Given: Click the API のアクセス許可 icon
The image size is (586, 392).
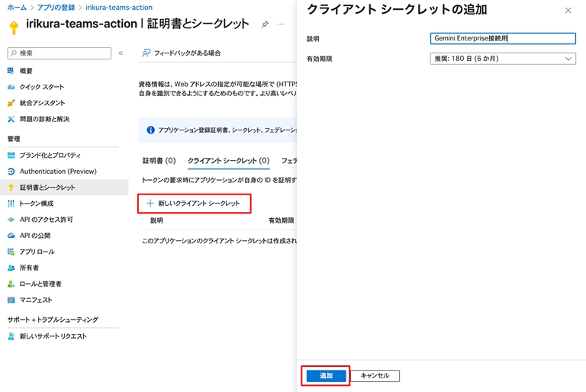Looking at the screenshot, I should (x=11, y=220).
